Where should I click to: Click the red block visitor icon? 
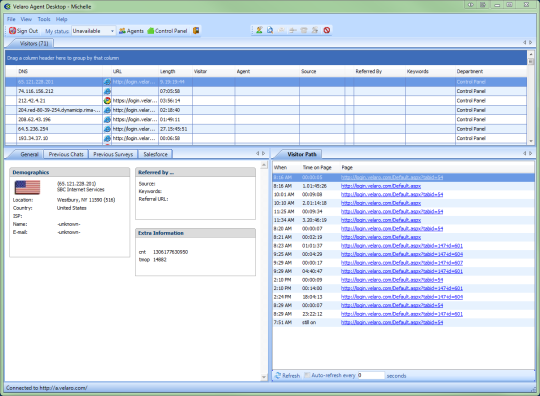[326, 30]
